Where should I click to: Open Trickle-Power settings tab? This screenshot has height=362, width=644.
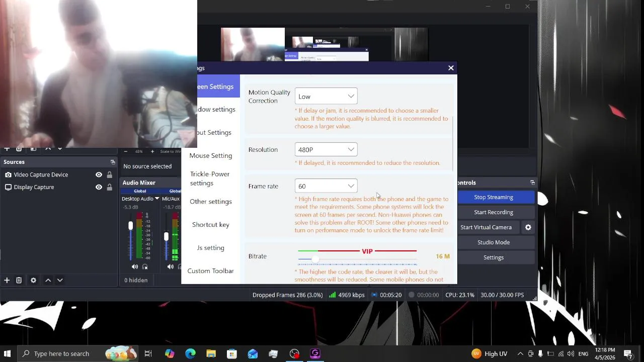click(210, 178)
